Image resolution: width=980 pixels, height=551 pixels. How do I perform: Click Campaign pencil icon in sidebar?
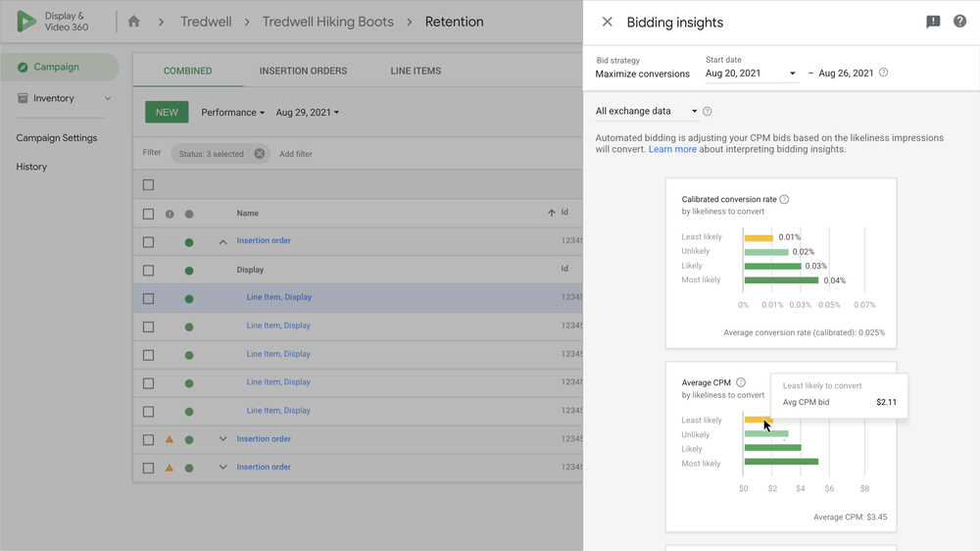23,67
